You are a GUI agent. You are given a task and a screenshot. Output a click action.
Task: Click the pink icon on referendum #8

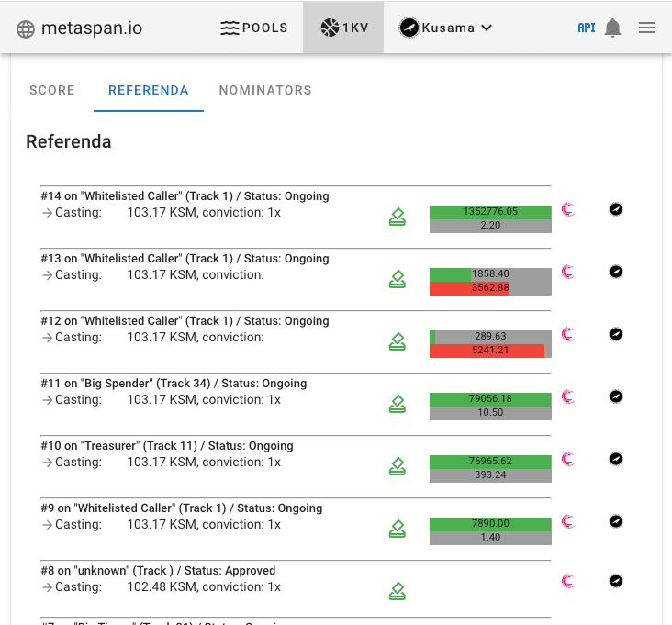tap(568, 580)
